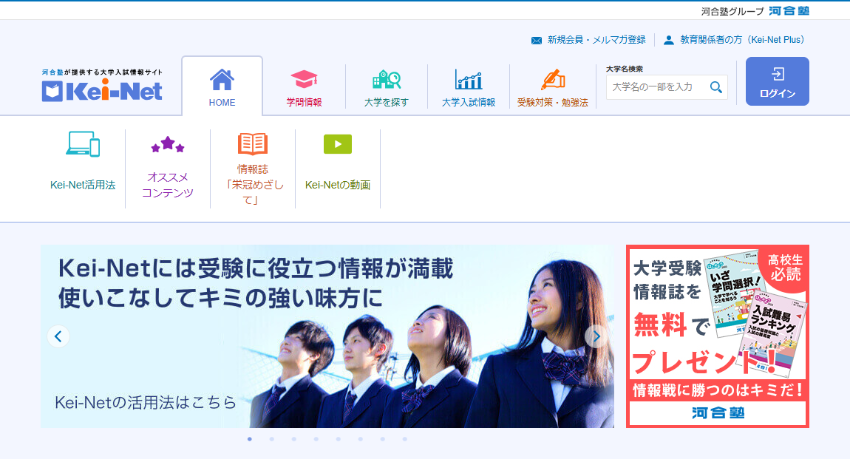
Task: Click the 受験対策・勉強法 menu label
Action: pyautogui.click(x=552, y=102)
